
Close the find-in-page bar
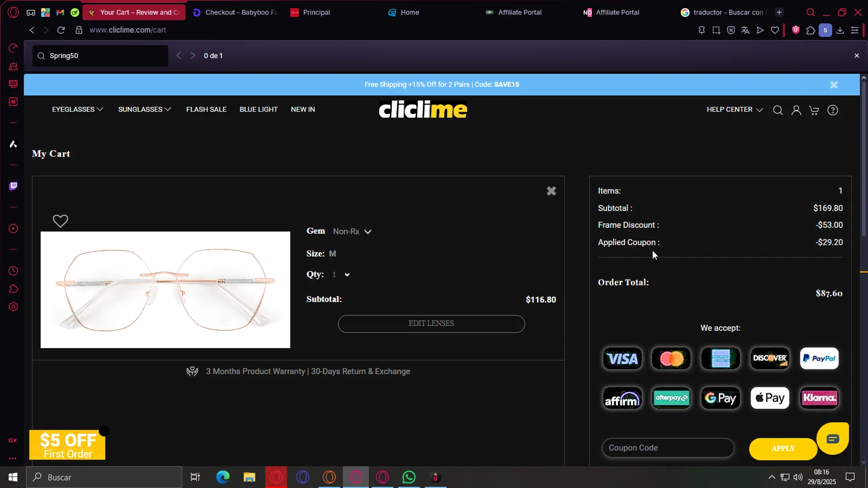pos(857,56)
